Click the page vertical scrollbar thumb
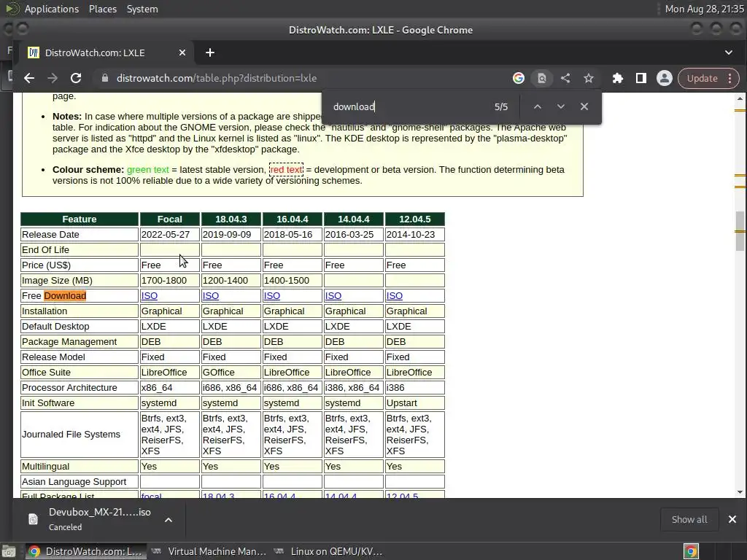747x560 pixels. [740, 230]
